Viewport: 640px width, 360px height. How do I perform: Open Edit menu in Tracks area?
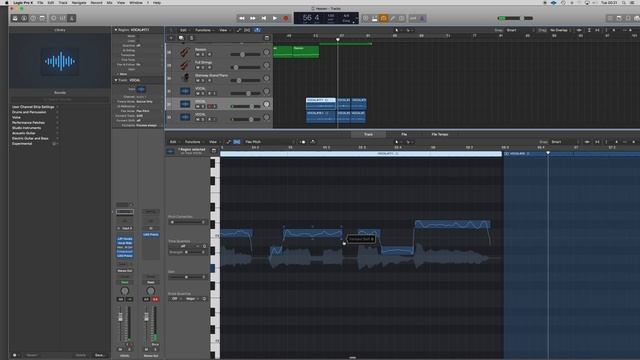(x=184, y=30)
